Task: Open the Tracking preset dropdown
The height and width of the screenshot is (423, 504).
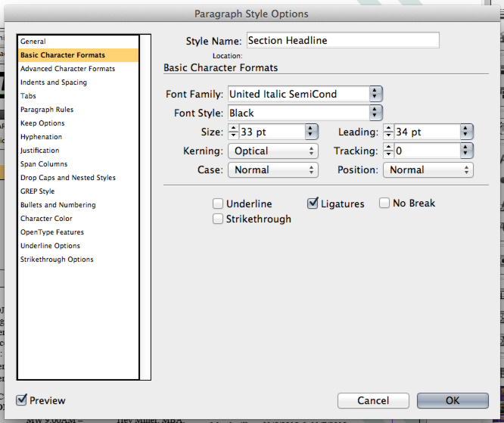Action: (466, 151)
